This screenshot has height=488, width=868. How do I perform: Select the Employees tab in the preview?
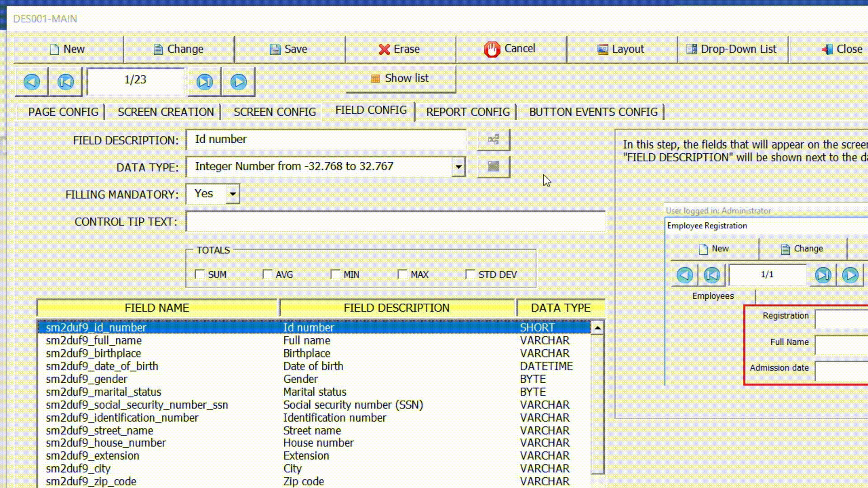[713, 296]
